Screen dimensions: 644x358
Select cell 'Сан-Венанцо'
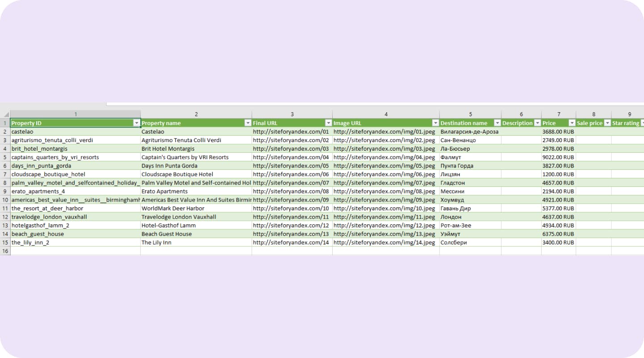(x=470, y=140)
